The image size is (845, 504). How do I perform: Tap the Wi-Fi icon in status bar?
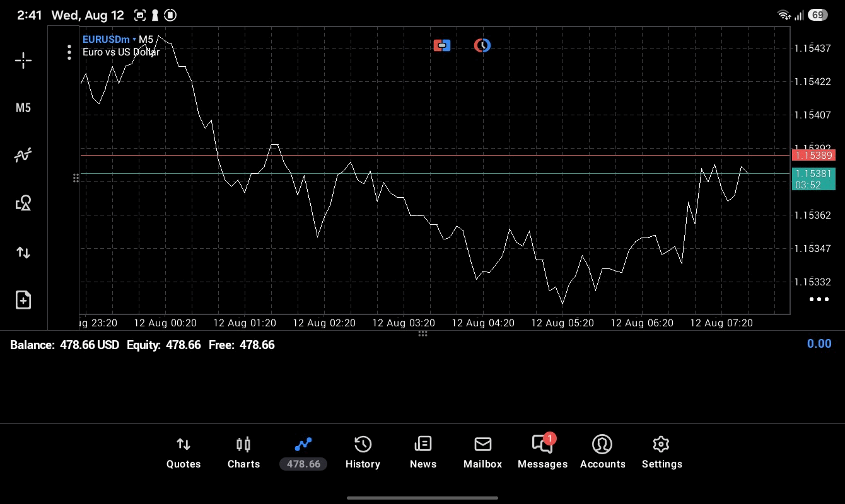(784, 15)
